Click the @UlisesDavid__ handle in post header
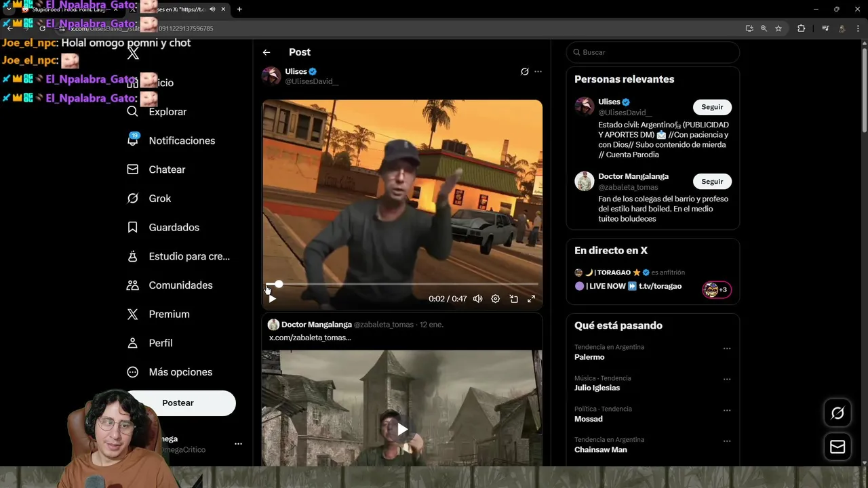 tap(311, 81)
